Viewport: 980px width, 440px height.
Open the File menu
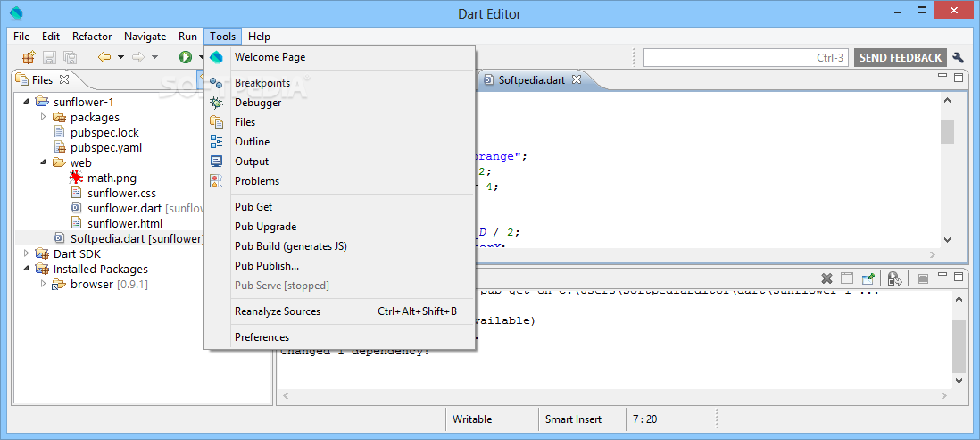click(21, 37)
